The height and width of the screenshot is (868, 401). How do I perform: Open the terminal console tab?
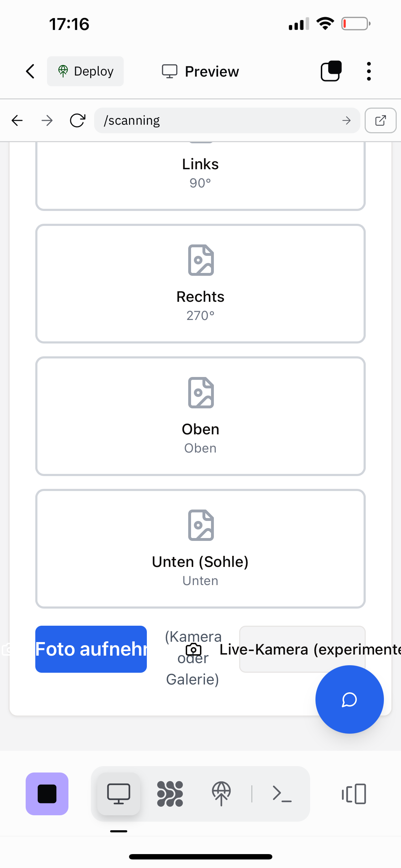point(282,794)
